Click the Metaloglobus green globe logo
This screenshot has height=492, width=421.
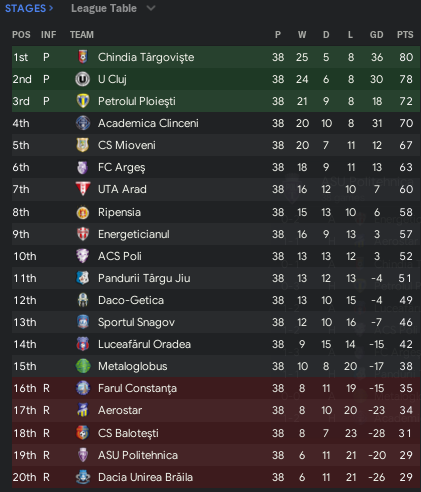pyautogui.click(x=83, y=366)
